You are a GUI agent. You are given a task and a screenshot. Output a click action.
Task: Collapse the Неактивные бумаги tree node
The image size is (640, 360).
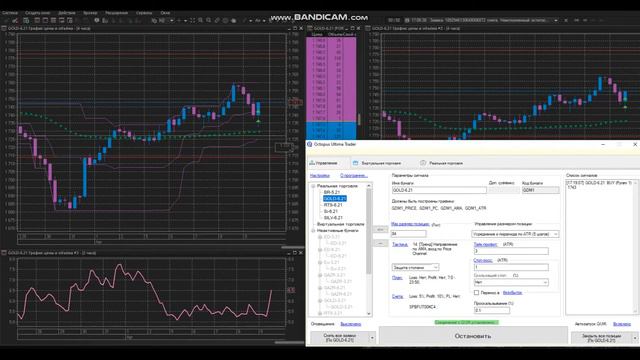point(313,231)
